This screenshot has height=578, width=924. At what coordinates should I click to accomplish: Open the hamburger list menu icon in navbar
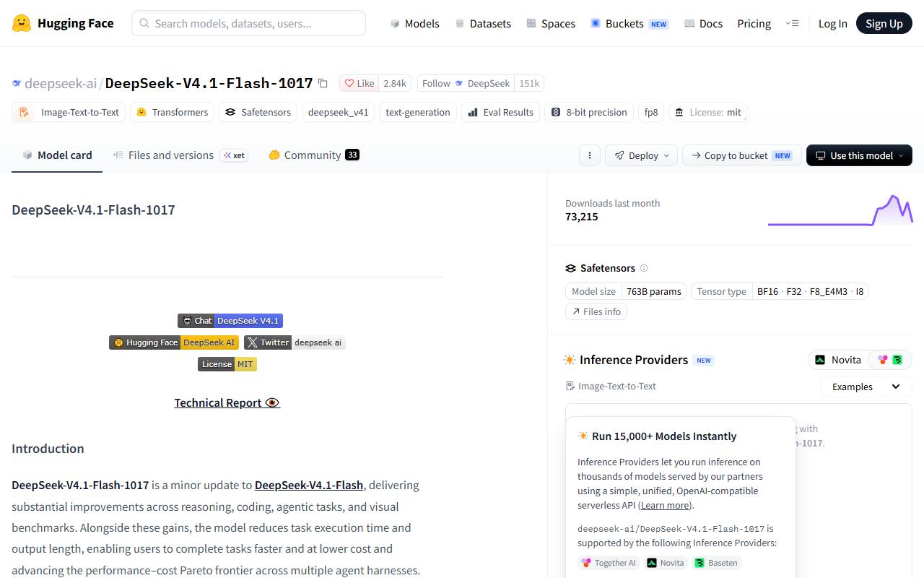pyautogui.click(x=792, y=23)
